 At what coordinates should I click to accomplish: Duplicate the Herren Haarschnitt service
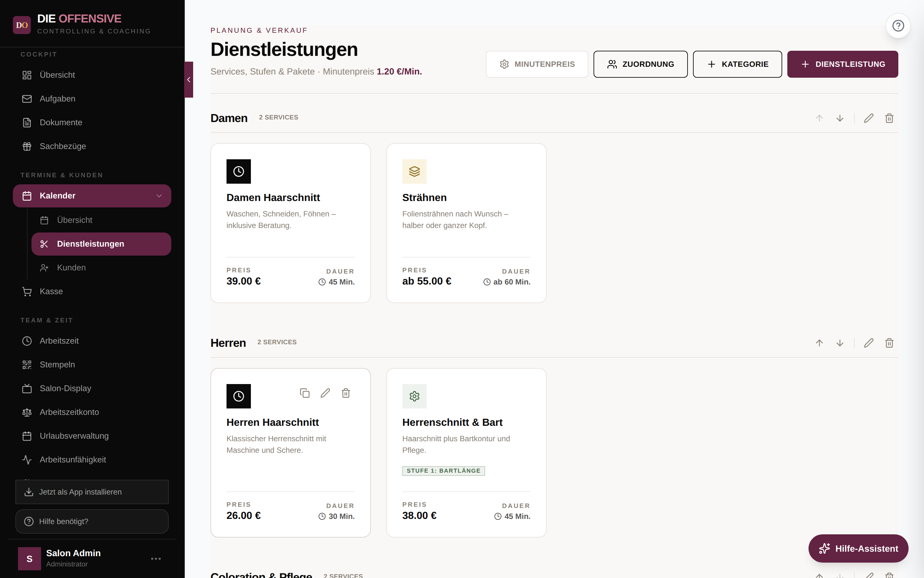click(305, 393)
